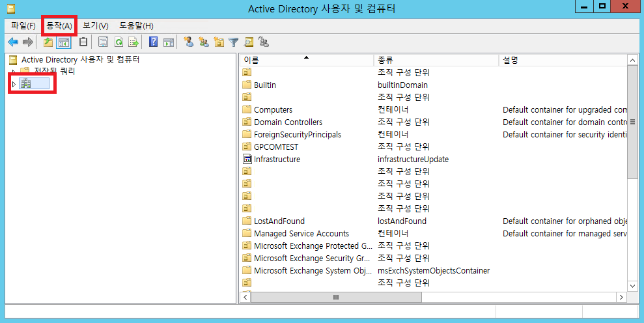Open the 동작(A) menu

tap(59, 25)
